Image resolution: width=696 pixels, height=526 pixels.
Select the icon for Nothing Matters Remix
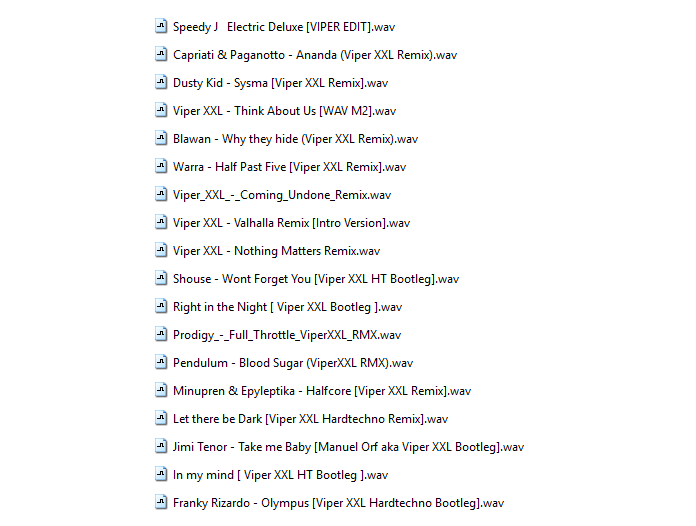161,249
